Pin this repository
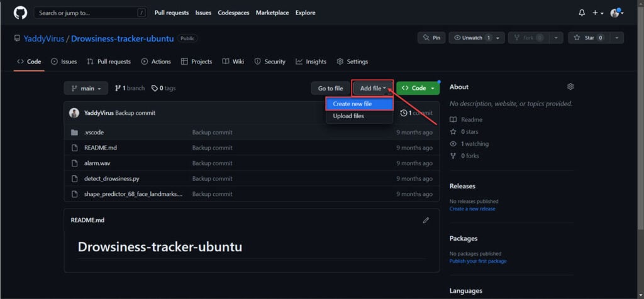 [431, 38]
